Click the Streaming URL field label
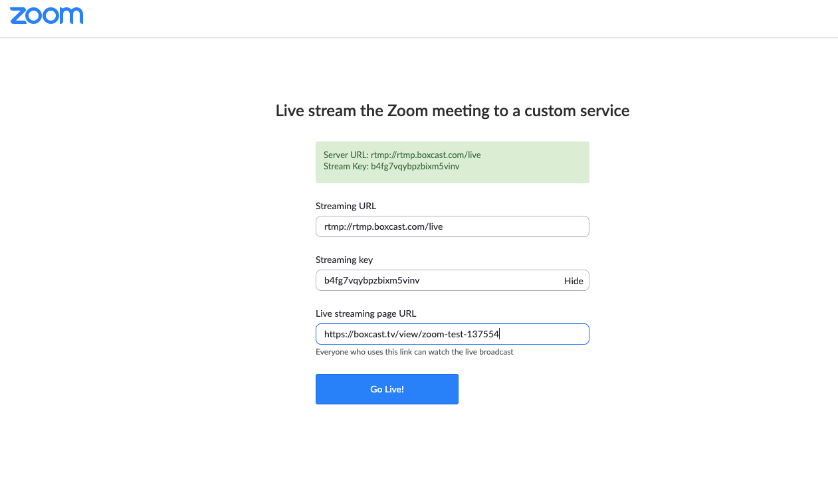838x504 pixels. click(x=346, y=206)
